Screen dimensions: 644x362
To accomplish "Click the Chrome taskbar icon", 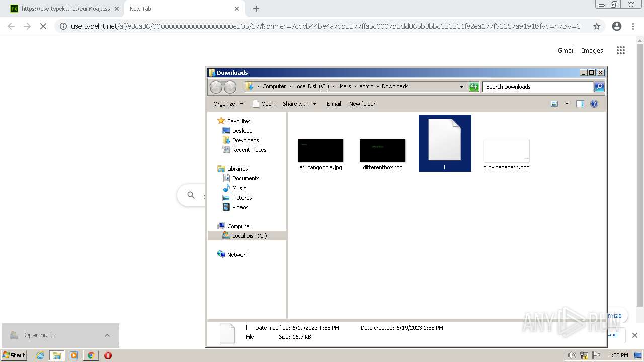I will pos(91,355).
